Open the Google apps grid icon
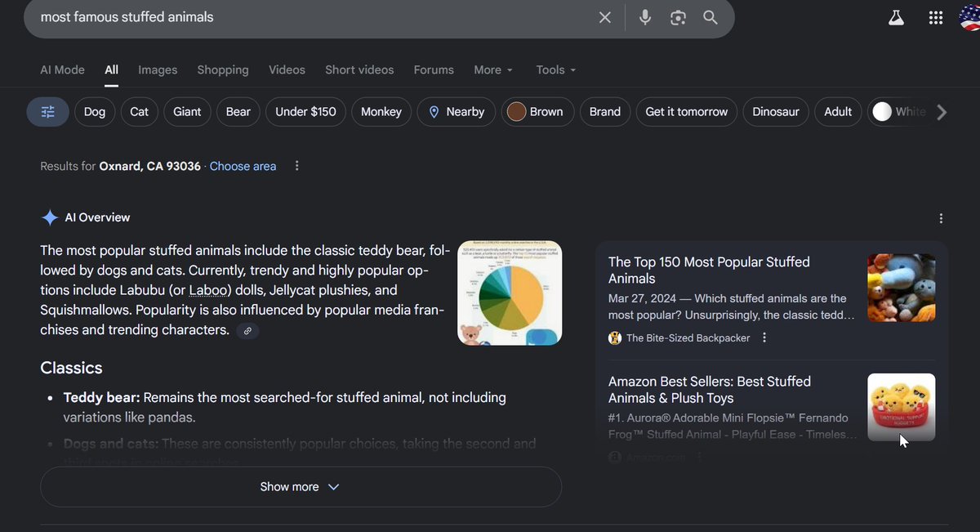The width and height of the screenshot is (980, 532). pyautogui.click(x=936, y=17)
